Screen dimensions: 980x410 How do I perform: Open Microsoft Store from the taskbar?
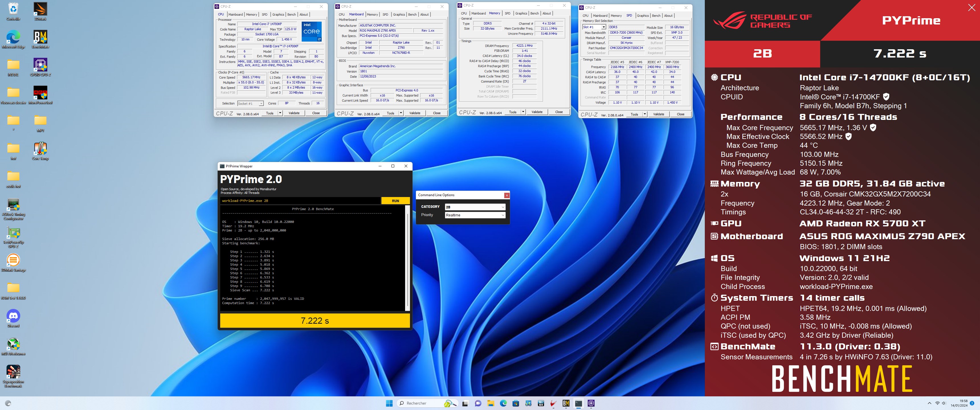tap(515, 403)
